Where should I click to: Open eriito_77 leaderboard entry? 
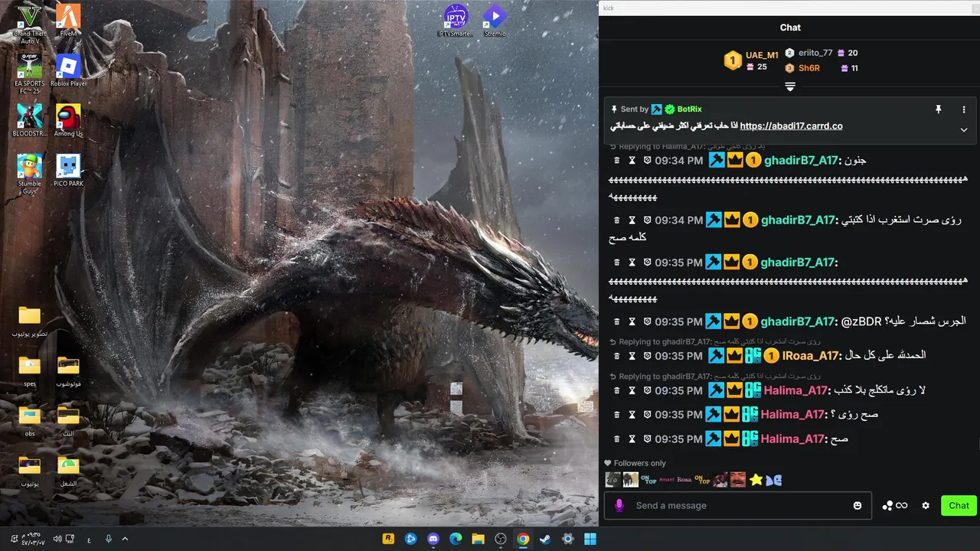click(x=815, y=53)
